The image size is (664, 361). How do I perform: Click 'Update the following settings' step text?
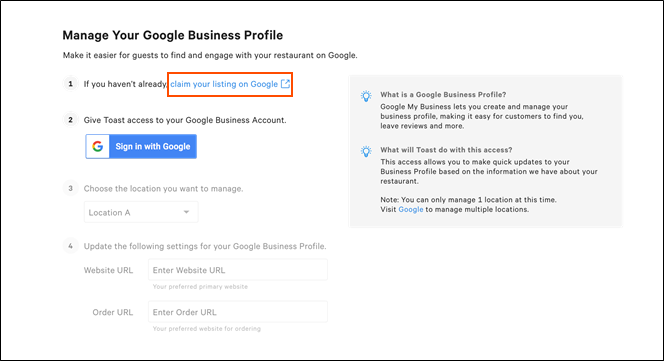[x=205, y=246]
